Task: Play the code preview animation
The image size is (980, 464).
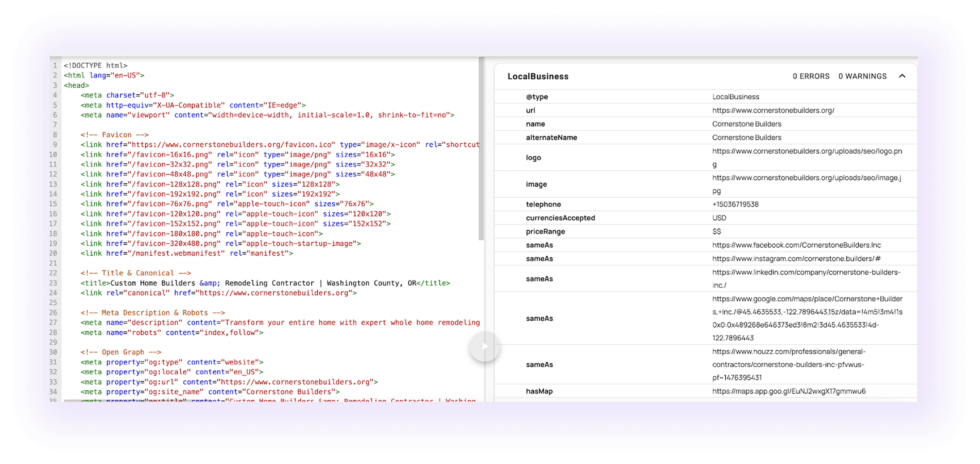Action: point(484,347)
